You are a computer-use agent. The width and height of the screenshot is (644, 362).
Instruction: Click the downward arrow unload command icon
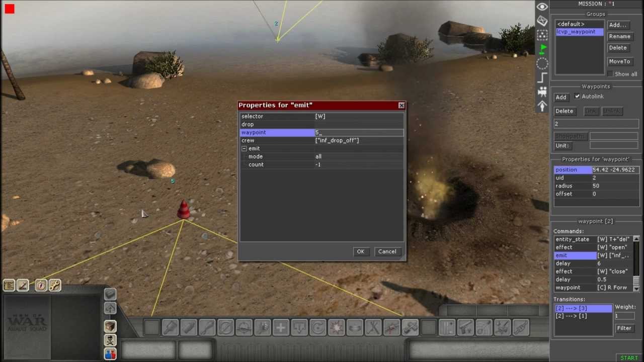(299, 328)
